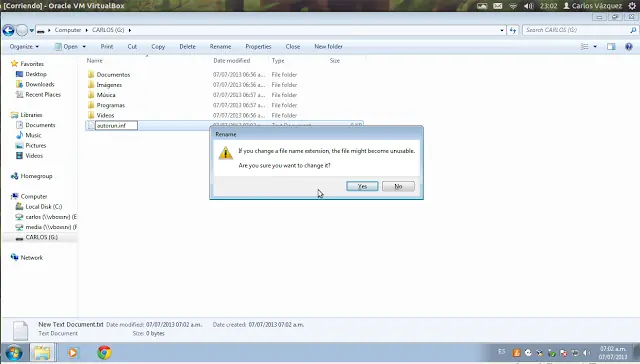
Task: Select Documents under Libraries
Action: [x=40, y=125]
